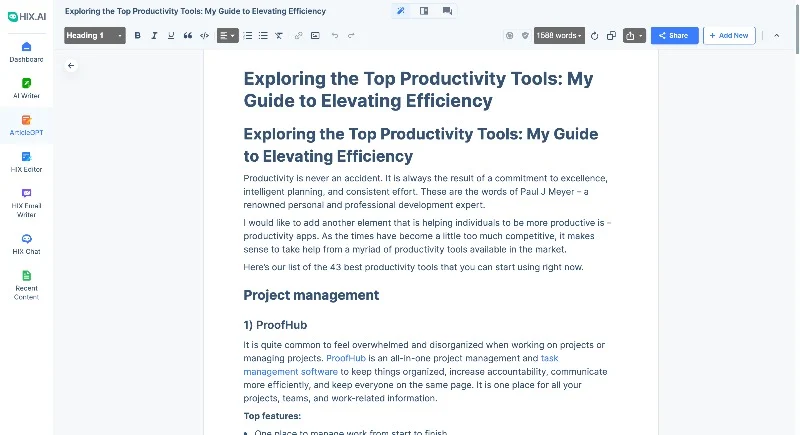800x435 pixels.
Task: Open the task management software link
Action: (x=290, y=371)
